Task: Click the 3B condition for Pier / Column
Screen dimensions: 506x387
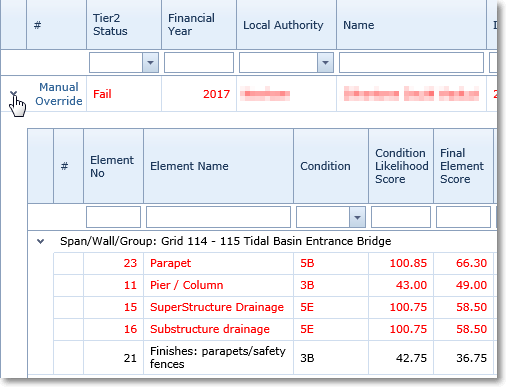Action: 331,285
